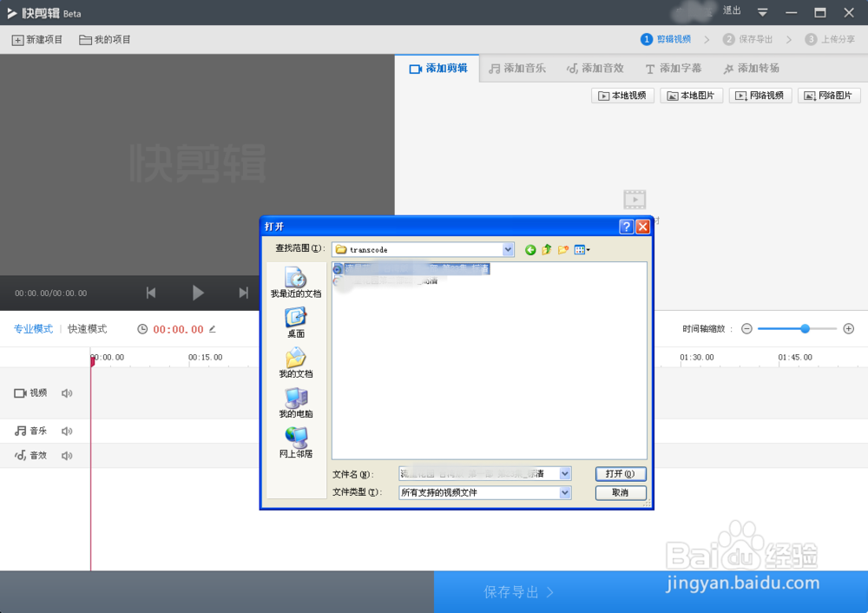The height and width of the screenshot is (613, 868).
Task: Select the 视频 track camera icon
Action: [21, 393]
